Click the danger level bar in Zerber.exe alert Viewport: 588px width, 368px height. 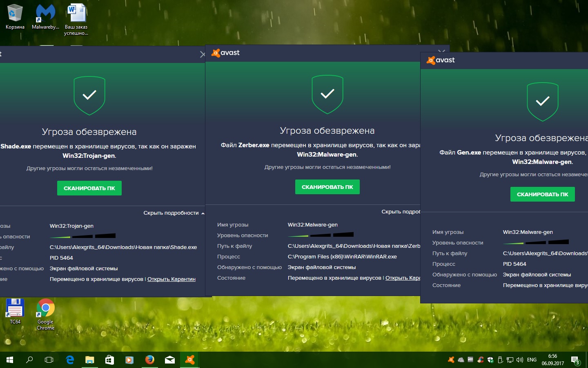pyautogui.click(x=321, y=235)
